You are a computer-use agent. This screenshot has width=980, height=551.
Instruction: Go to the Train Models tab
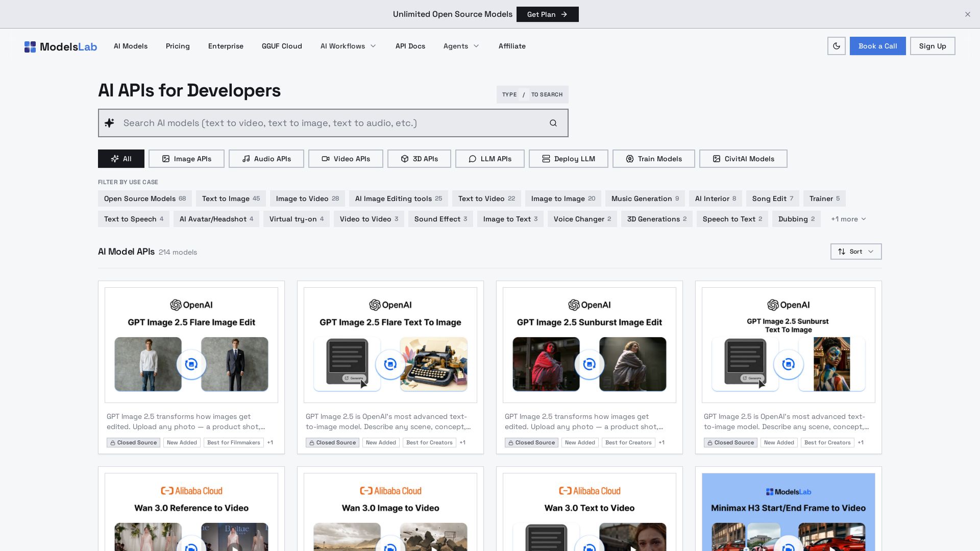654,159
